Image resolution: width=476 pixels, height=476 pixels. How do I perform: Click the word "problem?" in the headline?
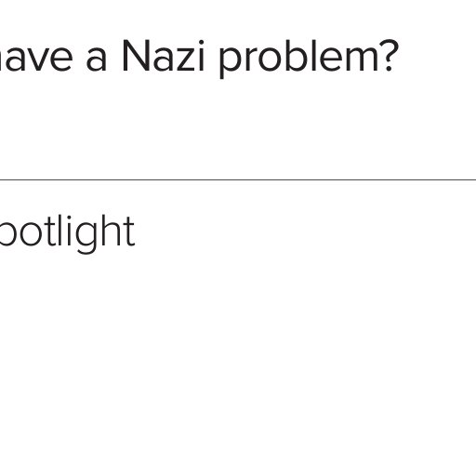click(309, 58)
